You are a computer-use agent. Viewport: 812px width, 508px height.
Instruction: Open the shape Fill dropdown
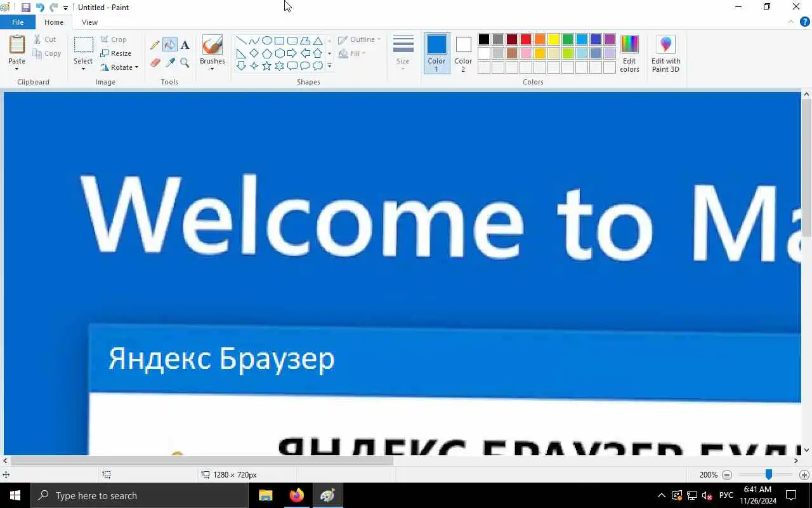tap(353, 53)
